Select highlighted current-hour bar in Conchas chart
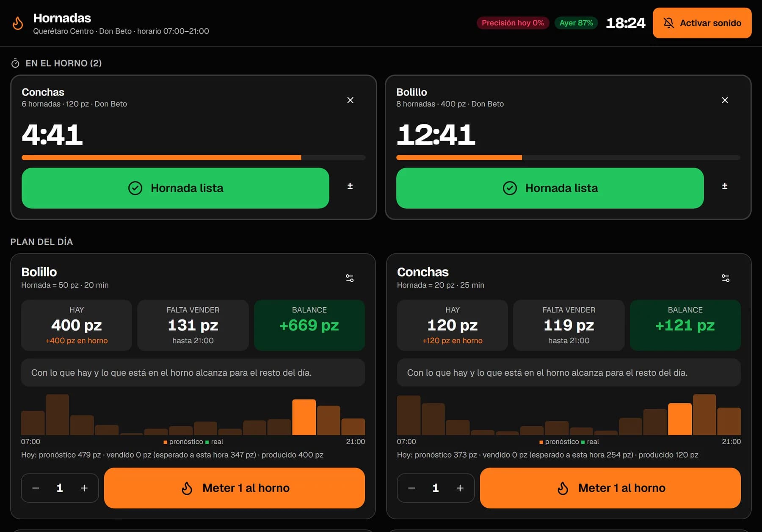 click(680, 419)
